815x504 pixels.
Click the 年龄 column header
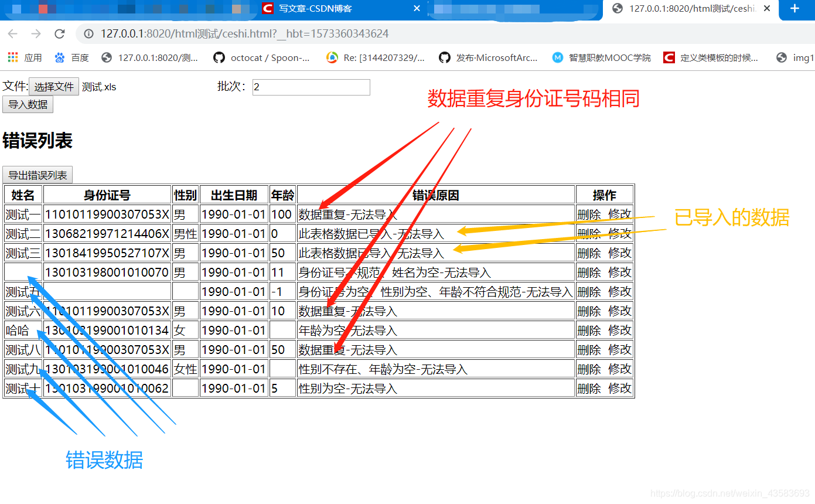point(282,195)
